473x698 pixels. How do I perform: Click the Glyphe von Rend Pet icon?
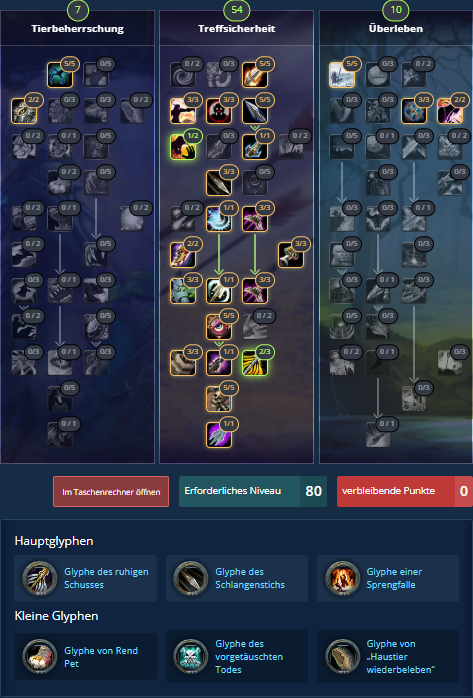point(40,657)
